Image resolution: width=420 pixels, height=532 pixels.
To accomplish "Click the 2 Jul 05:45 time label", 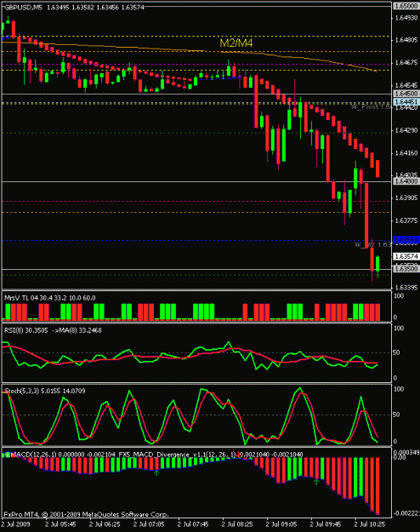I will pos(60,524).
